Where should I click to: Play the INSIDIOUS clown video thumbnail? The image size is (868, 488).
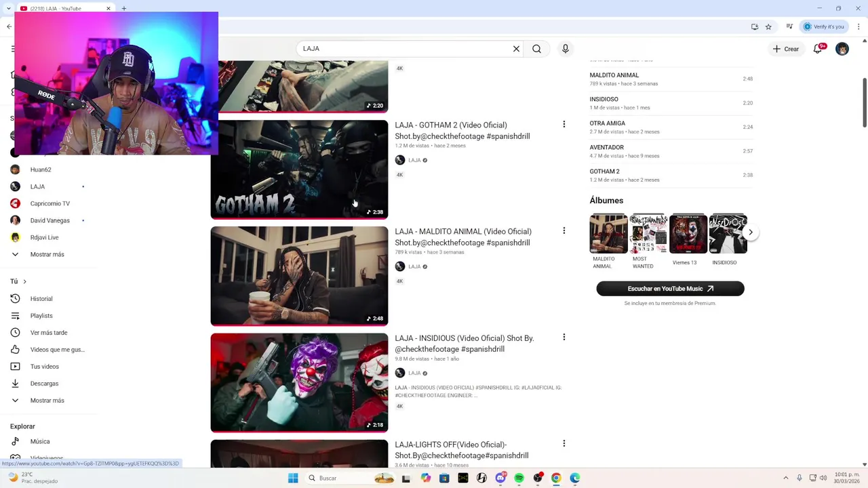click(299, 382)
